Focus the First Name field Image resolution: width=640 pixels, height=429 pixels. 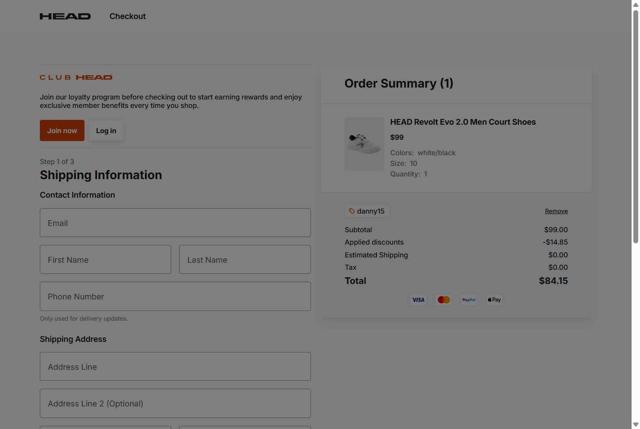105,260
